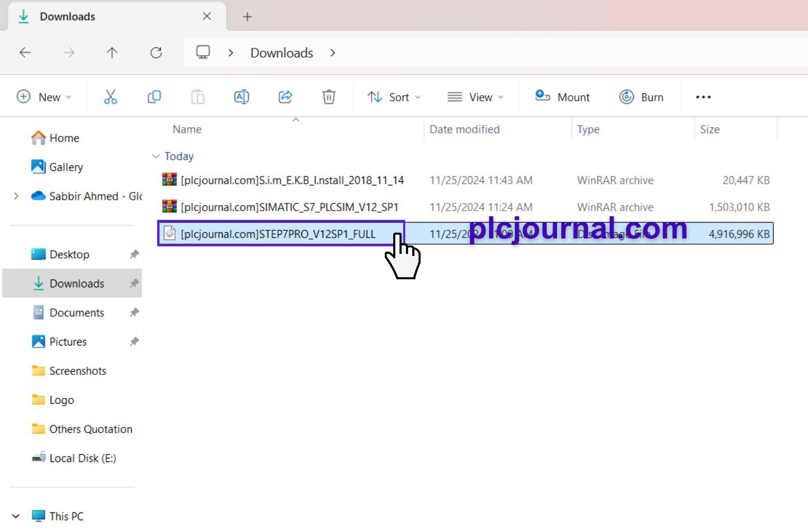Screen dimensions: 808x532
Task: Open the View dropdown menu
Action: click(475, 97)
